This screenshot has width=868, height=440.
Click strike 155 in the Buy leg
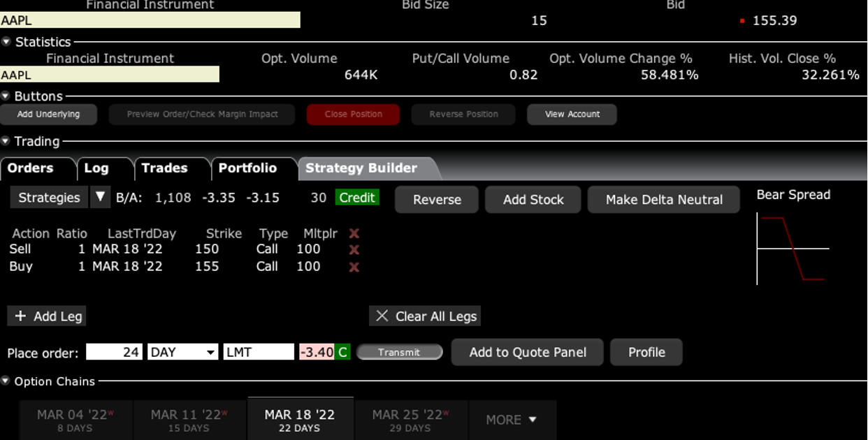(x=207, y=267)
